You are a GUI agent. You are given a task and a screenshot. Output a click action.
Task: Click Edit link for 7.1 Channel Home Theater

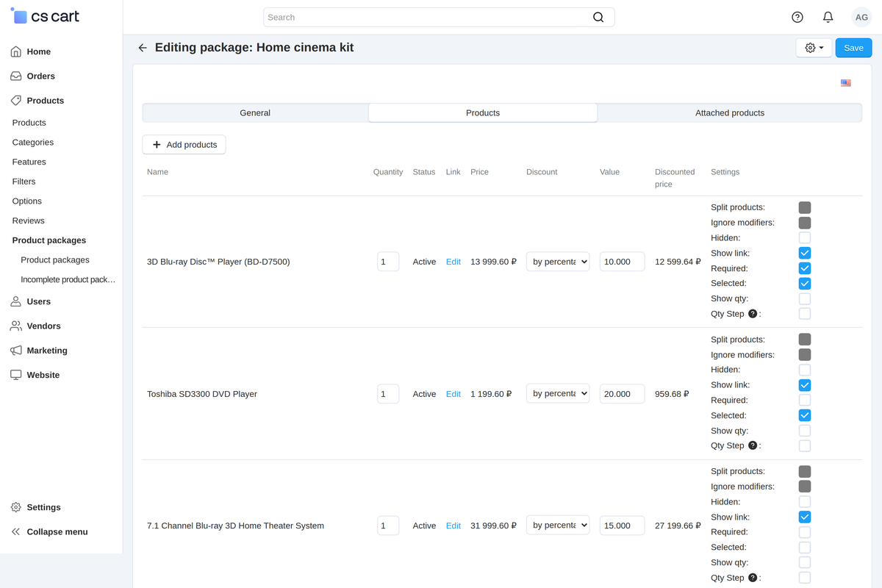[453, 526]
